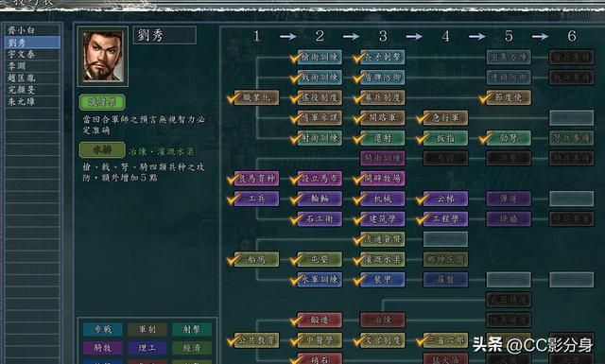This screenshot has height=364, width=605.
Task: Click the 勁弩 technology node
Action: [509, 138]
